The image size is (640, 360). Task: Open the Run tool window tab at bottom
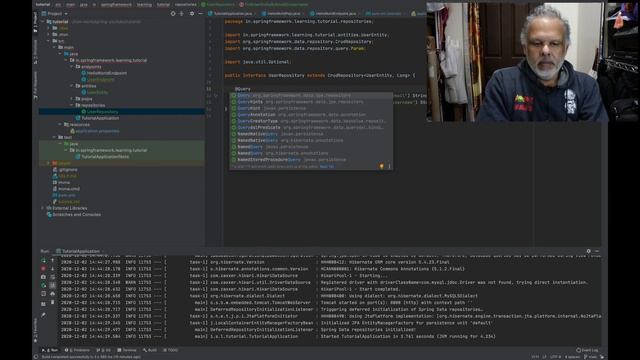tap(50, 350)
